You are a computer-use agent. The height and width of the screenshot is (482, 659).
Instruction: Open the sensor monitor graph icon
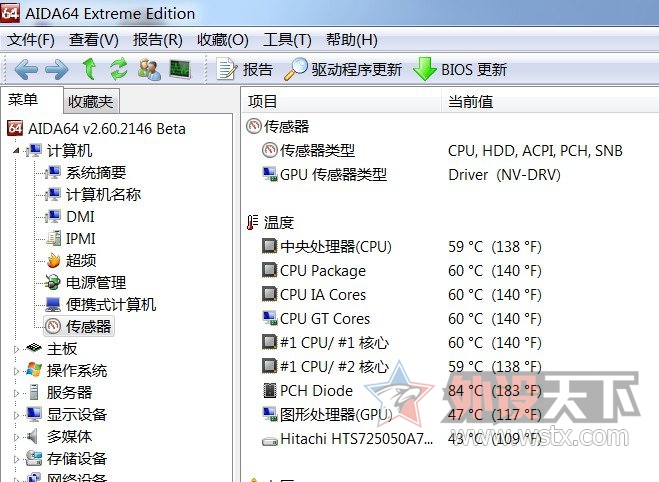[180, 69]
